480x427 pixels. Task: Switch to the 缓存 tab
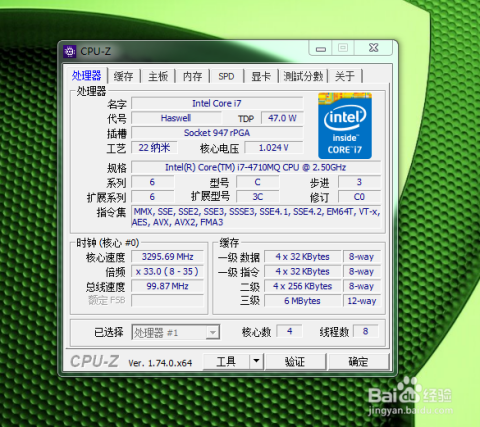[x=123, y=76]
